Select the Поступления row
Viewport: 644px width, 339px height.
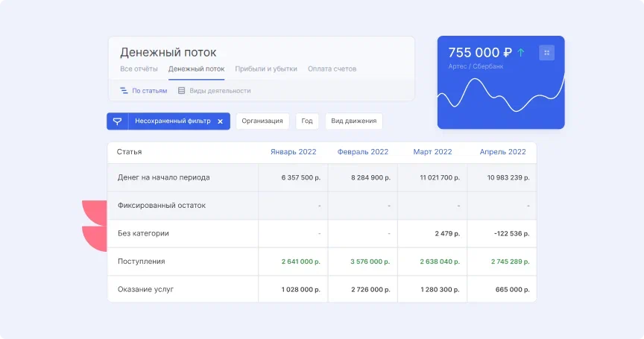[x=142, y=262]
